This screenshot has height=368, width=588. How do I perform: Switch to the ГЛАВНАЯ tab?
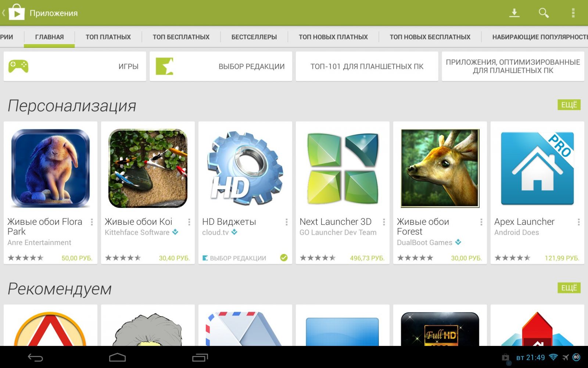pos(49,37)
